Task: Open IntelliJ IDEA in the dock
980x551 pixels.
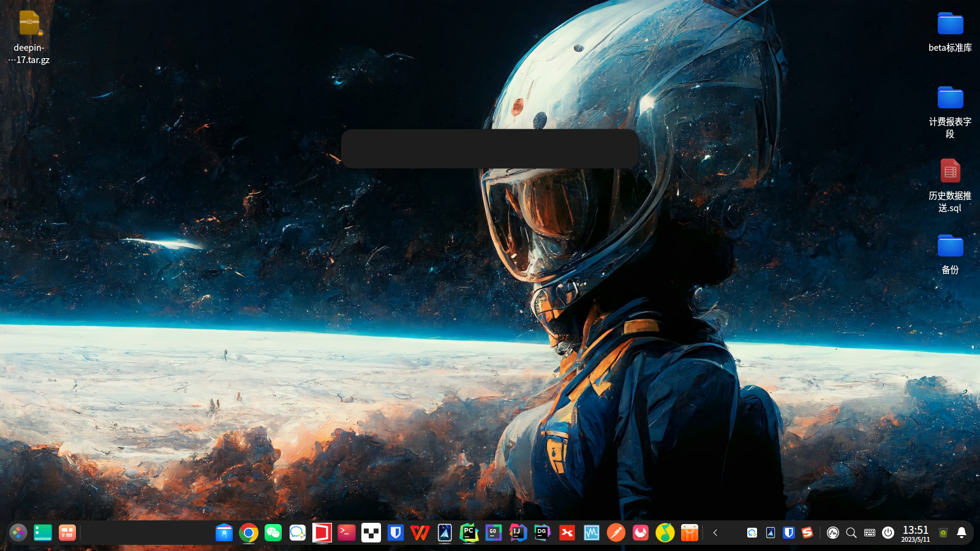Action: click(x=518, y=533)
